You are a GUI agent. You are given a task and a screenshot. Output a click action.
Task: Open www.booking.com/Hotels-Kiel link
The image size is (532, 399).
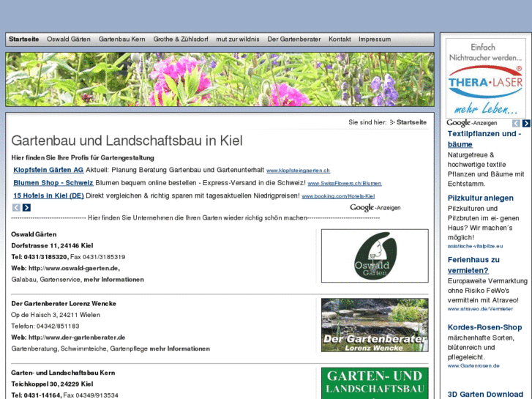point(338,196)
